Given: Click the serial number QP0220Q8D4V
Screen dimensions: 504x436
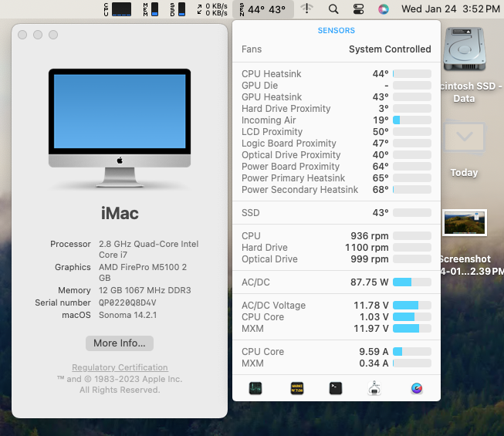Looking at the screenshot, I should click(x=127, y=302).
